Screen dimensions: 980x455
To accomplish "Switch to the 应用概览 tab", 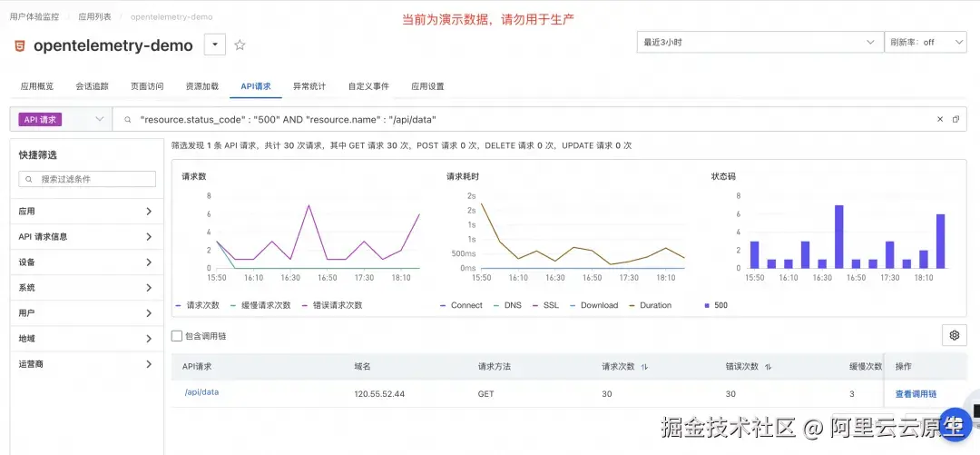I will [37, 86].
